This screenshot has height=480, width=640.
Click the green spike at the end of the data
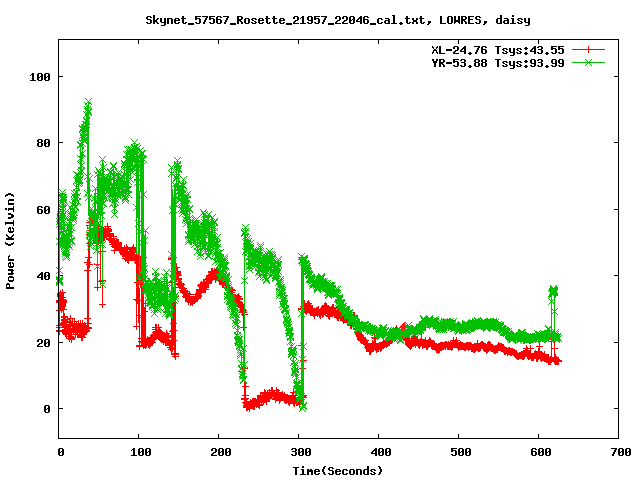pos(552,291)
